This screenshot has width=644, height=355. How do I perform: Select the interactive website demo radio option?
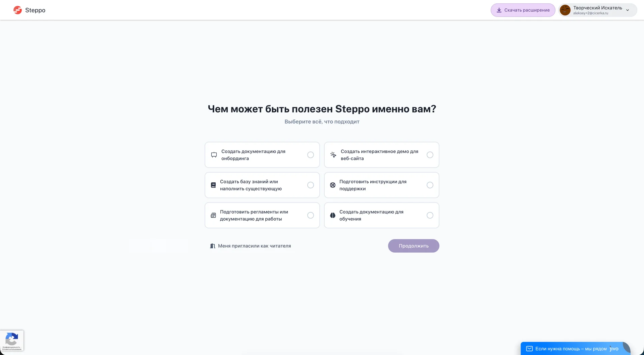pyautogui.click(x=430, y=155)
